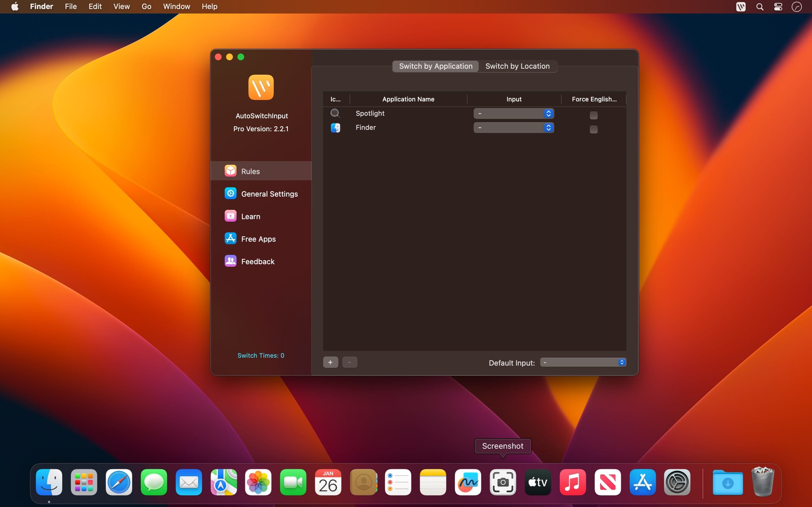
Task: Enable Force English for Finder
Action: tap(593, 130)
